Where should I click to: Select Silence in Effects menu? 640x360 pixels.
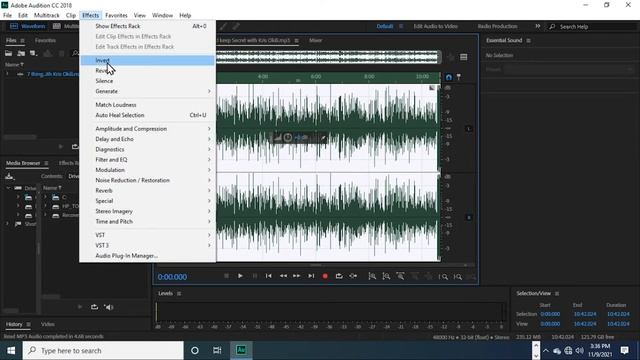click(147, 81)
